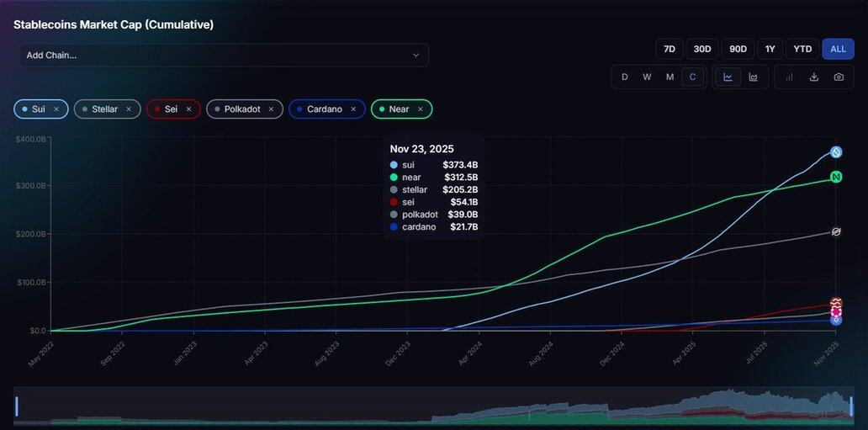Download the chart data
The width and height of the screenshot is (868, 430).
point(813,77)
